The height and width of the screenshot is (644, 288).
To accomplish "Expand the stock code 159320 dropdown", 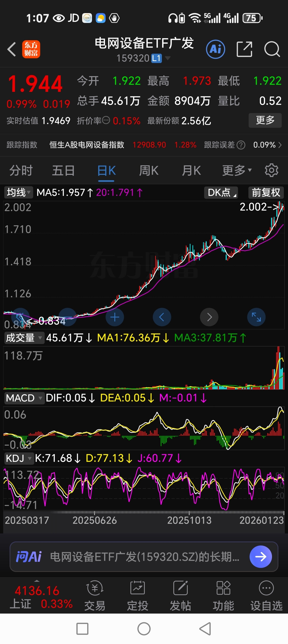I will (167, 58).
